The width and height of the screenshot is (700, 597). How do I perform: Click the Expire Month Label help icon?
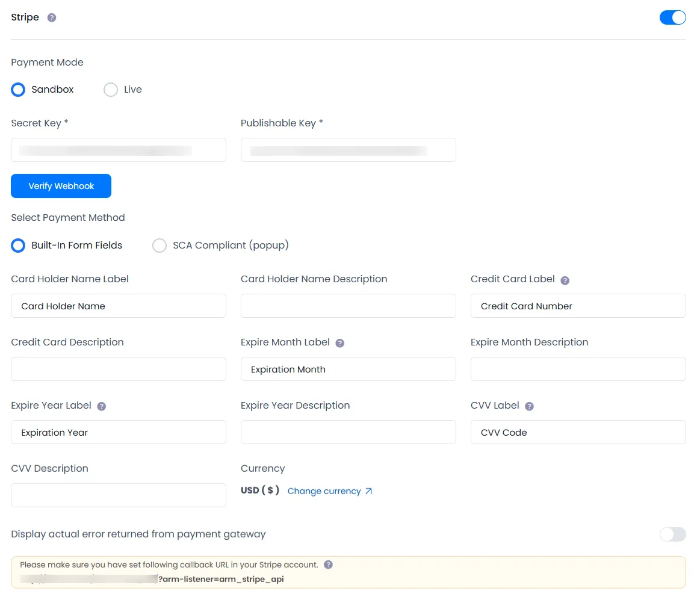click(340, 342)
